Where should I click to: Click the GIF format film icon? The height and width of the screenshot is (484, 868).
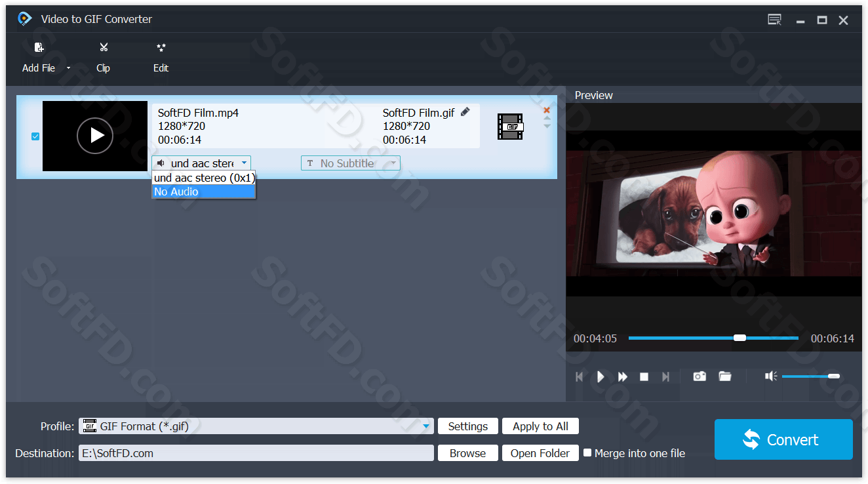(x=510, y=127)
